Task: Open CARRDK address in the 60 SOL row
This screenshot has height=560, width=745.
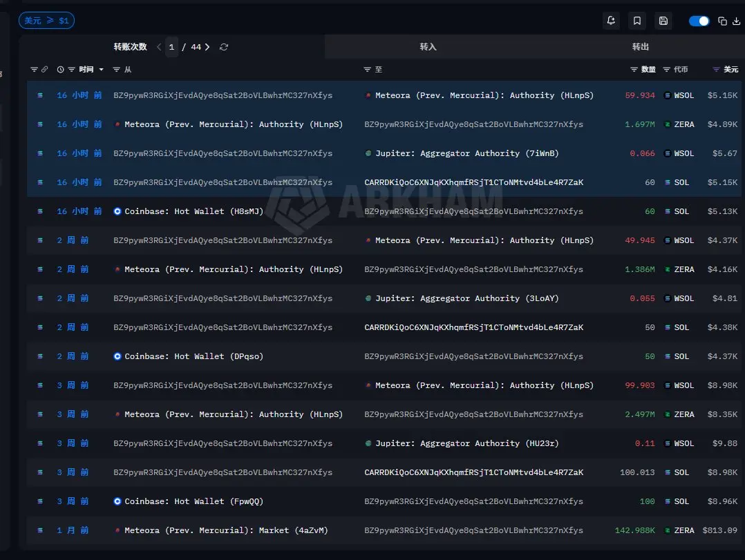Action: 473,182
